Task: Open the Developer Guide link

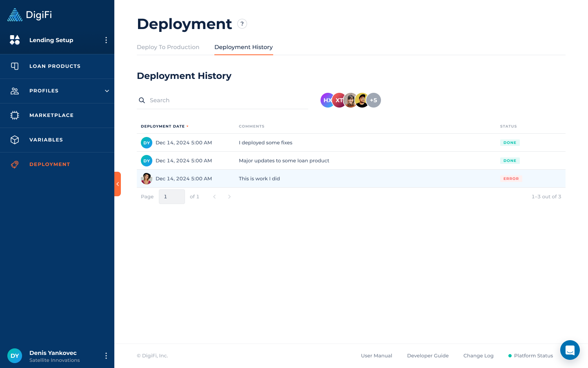Action: [x=428, y=356]
